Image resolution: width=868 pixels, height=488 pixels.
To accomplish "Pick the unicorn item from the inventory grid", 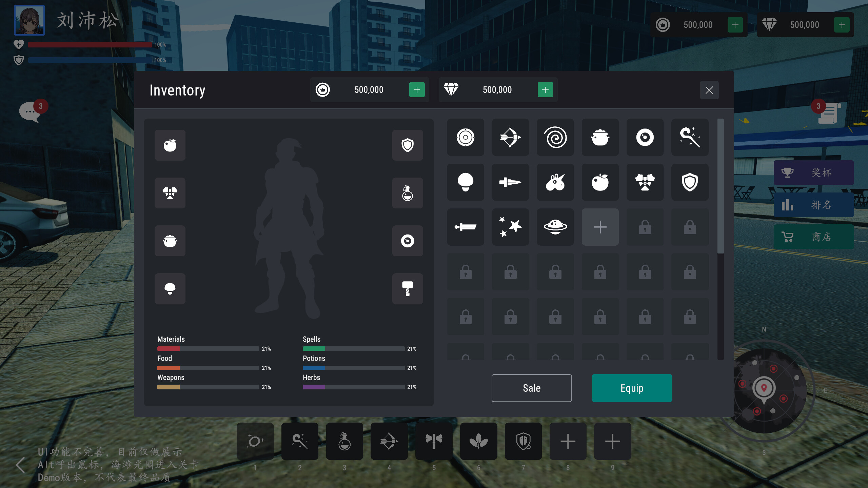I will 555,182.
